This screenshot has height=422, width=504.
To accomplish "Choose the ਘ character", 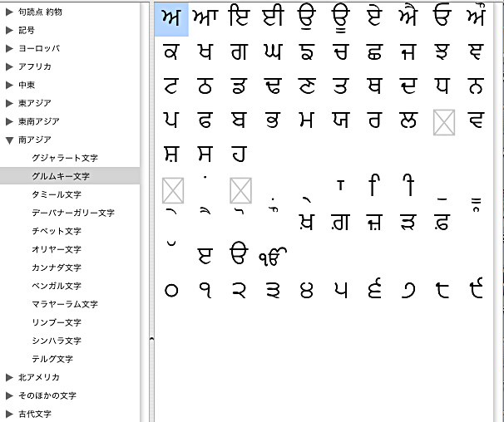I will [273, 52].
